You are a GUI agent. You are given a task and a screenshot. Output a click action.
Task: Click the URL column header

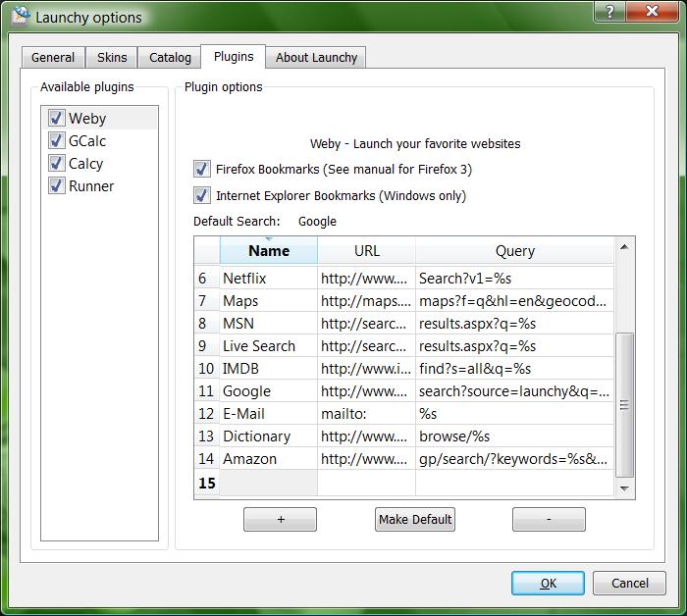[x=366, y=251]
